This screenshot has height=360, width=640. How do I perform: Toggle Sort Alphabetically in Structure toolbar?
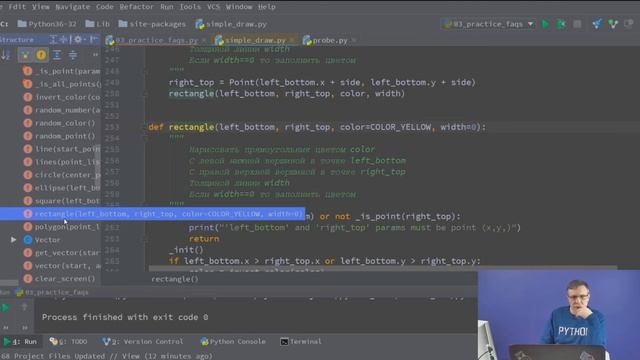tap(6, 55)
